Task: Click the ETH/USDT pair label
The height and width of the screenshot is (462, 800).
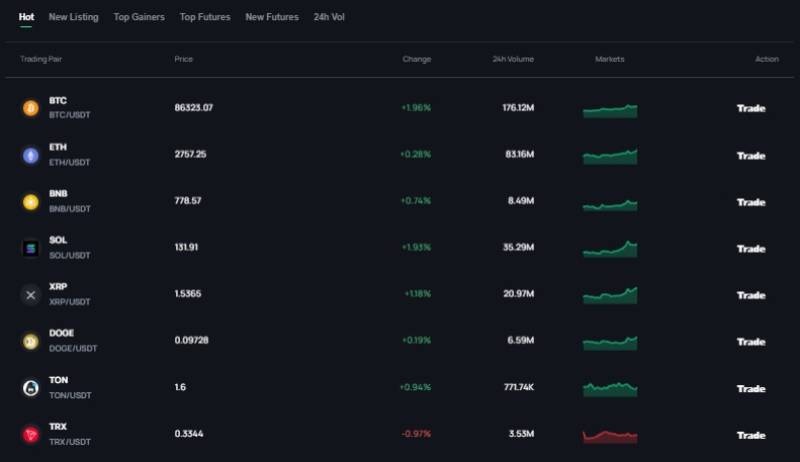Action: click(x=69, y=162)
